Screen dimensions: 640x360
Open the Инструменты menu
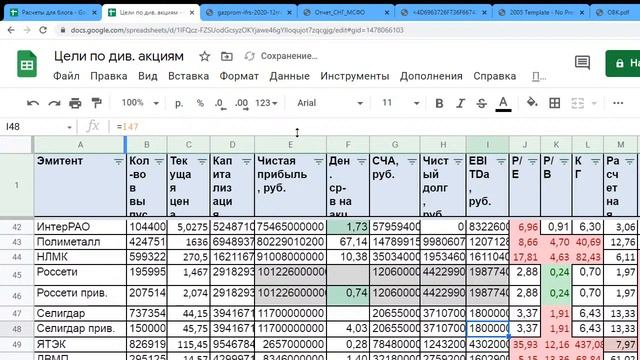pos(355,76)
